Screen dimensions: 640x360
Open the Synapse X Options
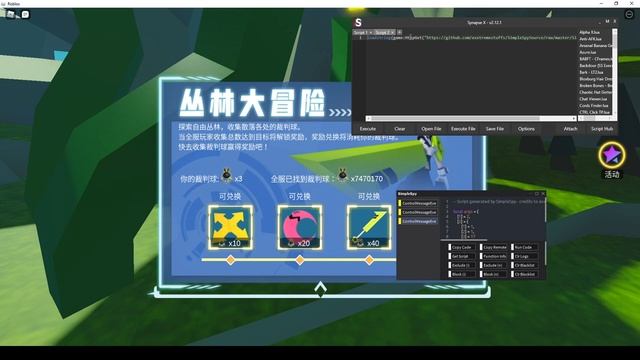pyautogui.click(x=526, y=129)
